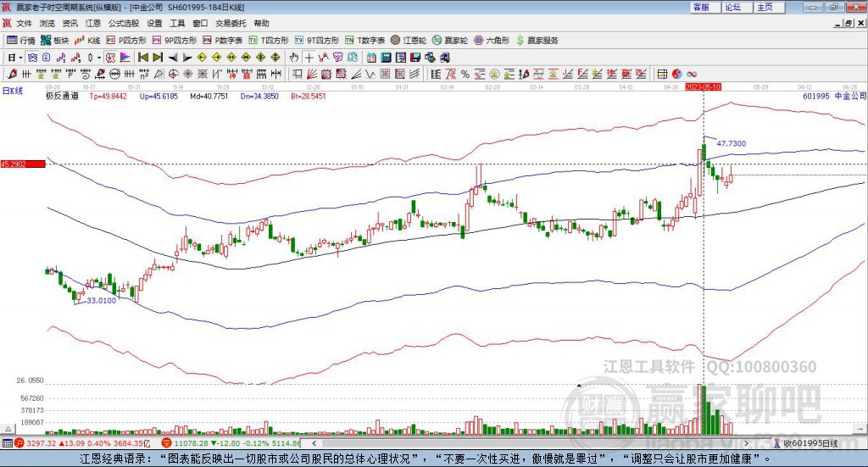
Task: Expand the candlestick style dropdown arrow
Action: click(x=98, y=58)
